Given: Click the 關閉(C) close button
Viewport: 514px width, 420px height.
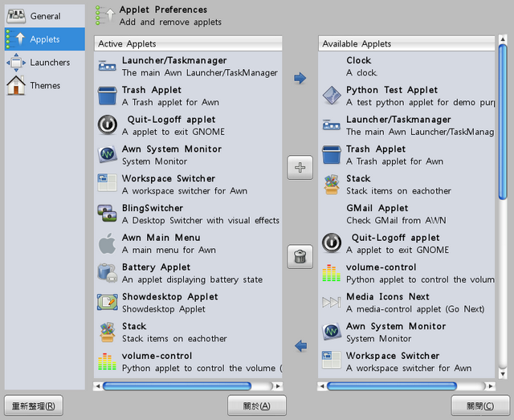Looking at the screenshot, I should point(480,406).
